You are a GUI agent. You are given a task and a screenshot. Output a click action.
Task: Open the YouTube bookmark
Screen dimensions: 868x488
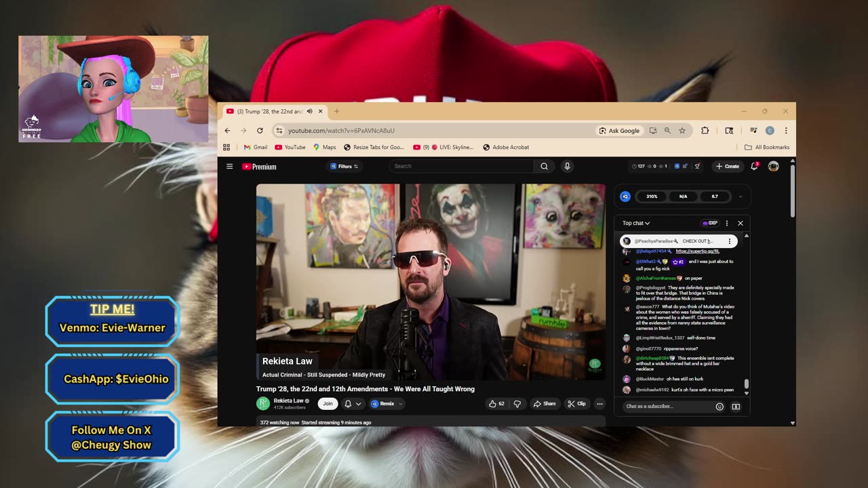click(x=290, y=147)
